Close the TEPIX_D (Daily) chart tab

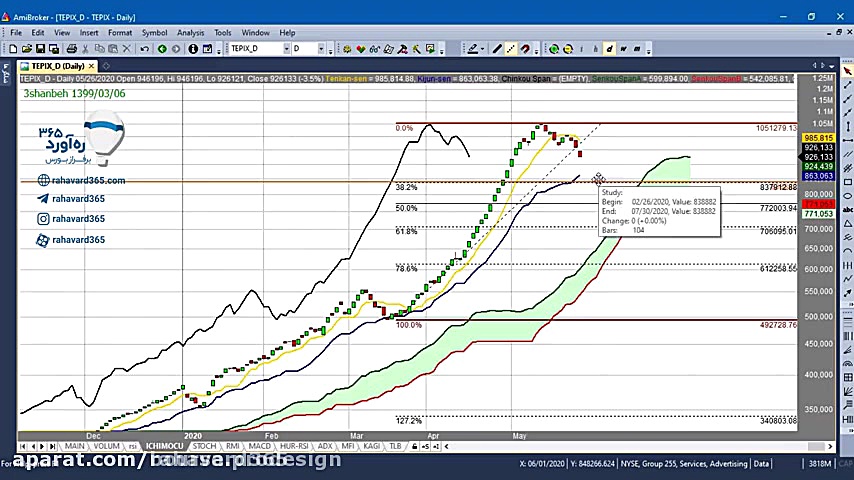[x=92, y=66]
